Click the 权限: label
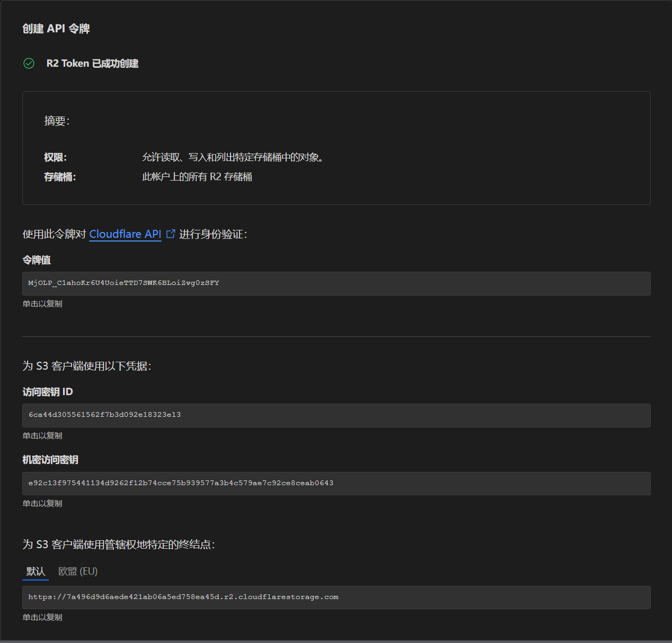This screenshot has height=643, width=672. point(56,157)
